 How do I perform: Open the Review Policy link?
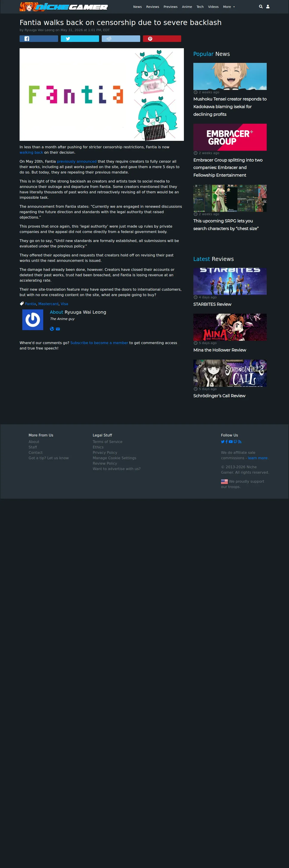point(105,463)
